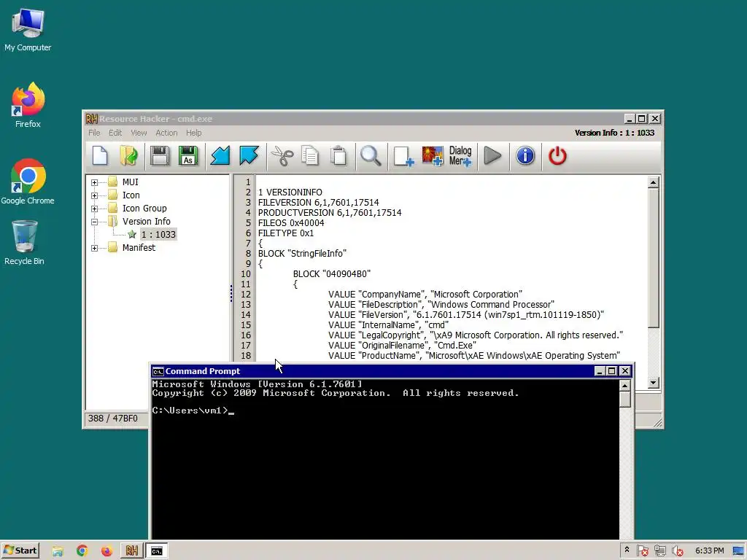Open the My Computer desktop icon
The width and height of the screenshot is (747, 560).
point(28,29)
